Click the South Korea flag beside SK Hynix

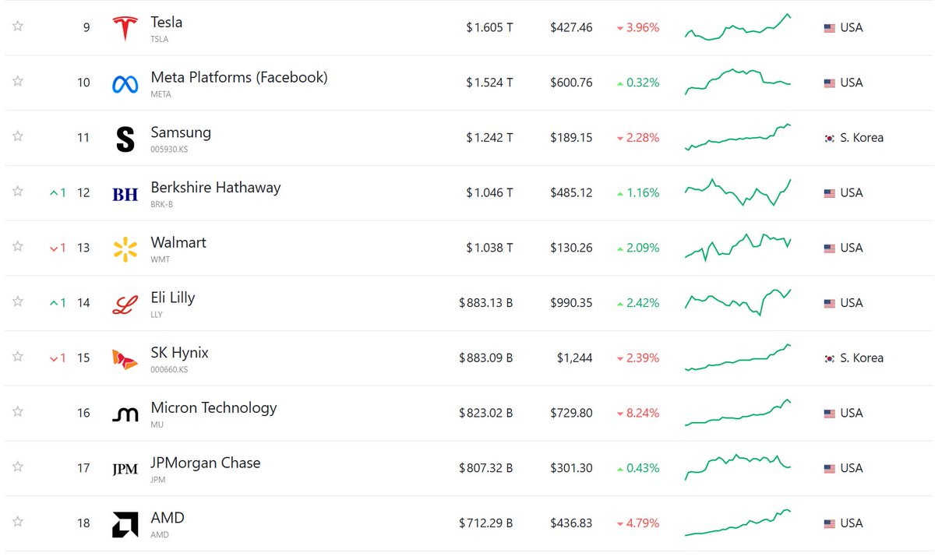830,358
